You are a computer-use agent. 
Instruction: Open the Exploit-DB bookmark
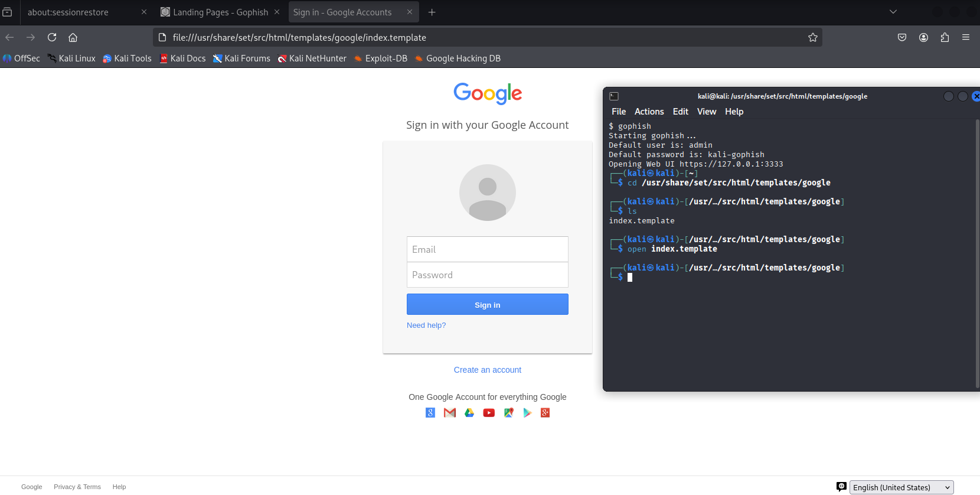click(380, 58)
